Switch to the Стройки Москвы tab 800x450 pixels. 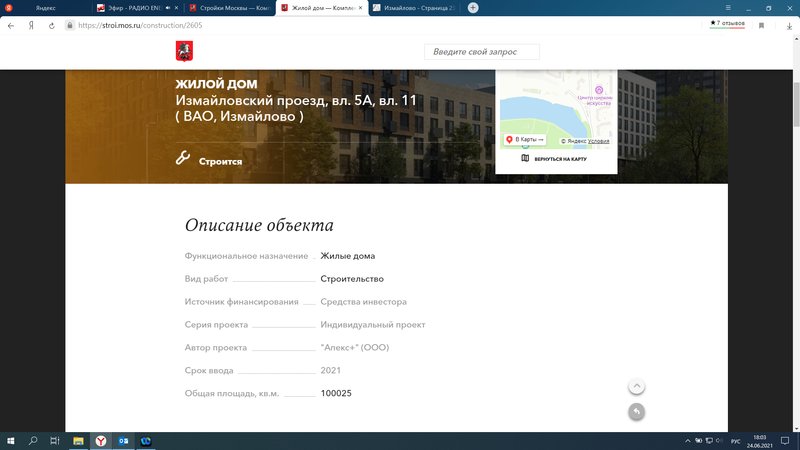click(x=230, y=8)
